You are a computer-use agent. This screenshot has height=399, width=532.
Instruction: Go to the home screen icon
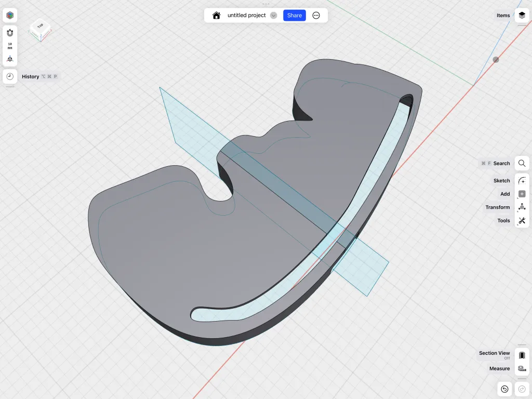[217, 15]
